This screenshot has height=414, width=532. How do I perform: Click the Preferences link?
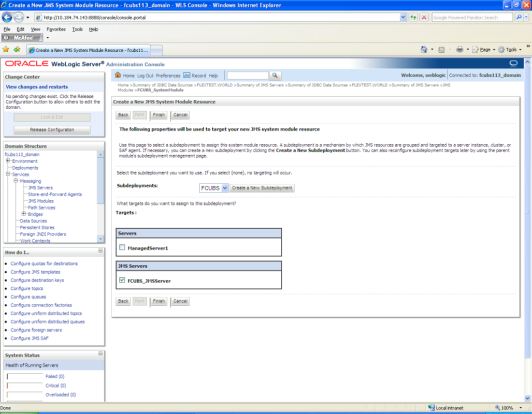tap(168, 76)
